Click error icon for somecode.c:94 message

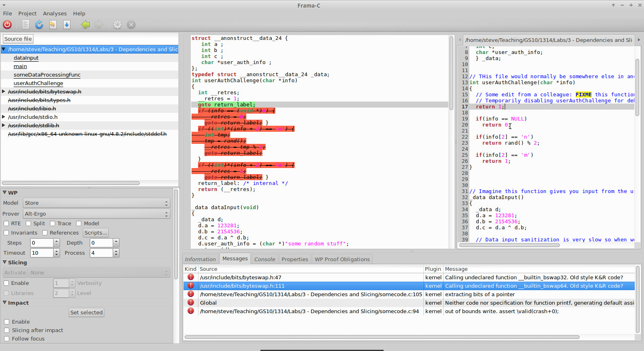click(x=191, y=311)
